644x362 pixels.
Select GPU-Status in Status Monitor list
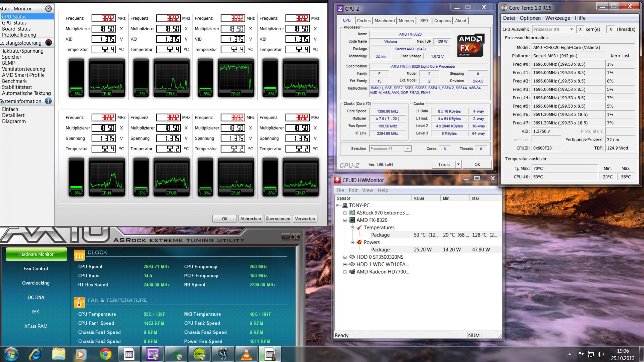click(14, 22)
